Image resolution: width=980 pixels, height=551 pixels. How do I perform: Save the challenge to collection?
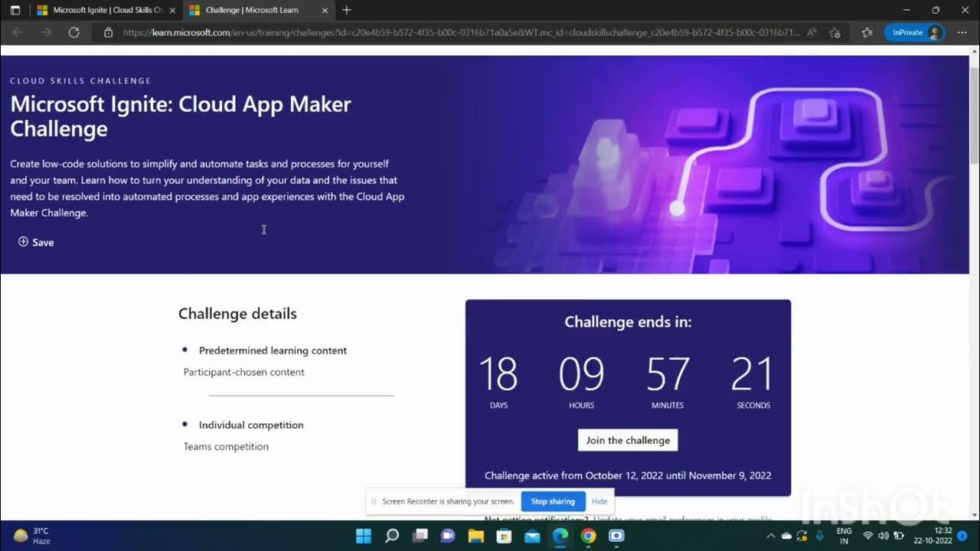pyautogui.click(x=36, y=242)
